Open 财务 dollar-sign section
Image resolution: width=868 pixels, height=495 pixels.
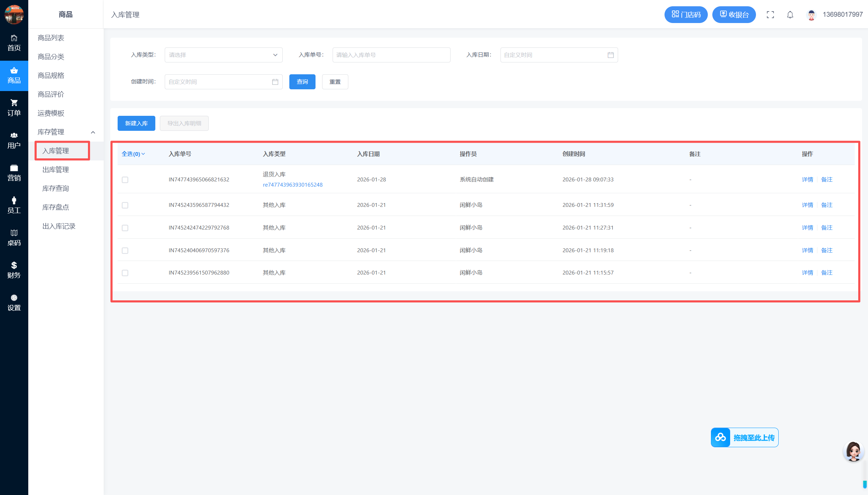[14, 270]
